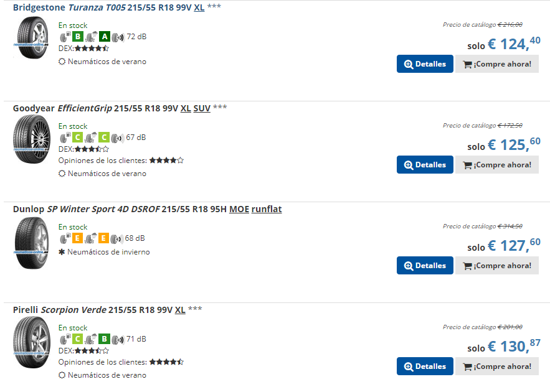Click the Goodyear 67 dB noise icon
Screen dimensions: 550x392
(x=118, y=138)
